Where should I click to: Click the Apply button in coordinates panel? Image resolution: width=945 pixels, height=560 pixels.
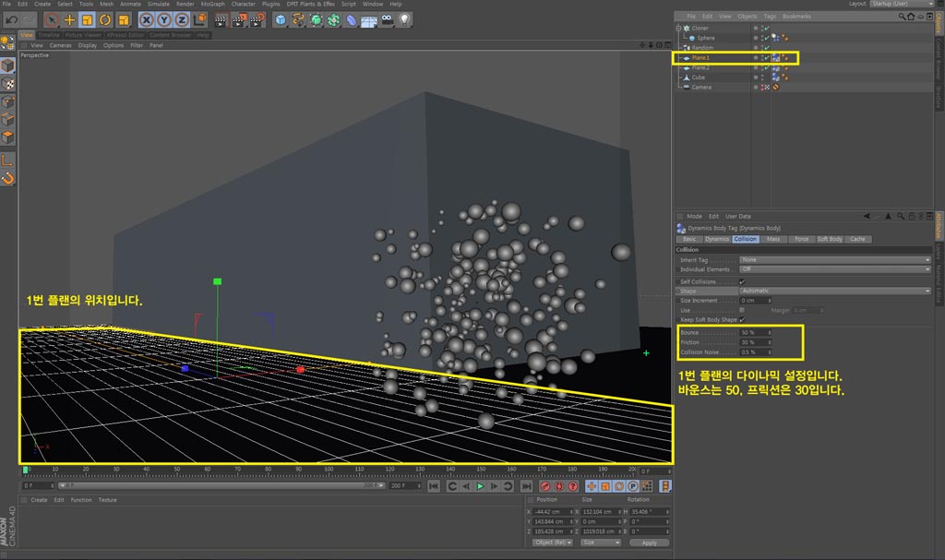point(649,542)
